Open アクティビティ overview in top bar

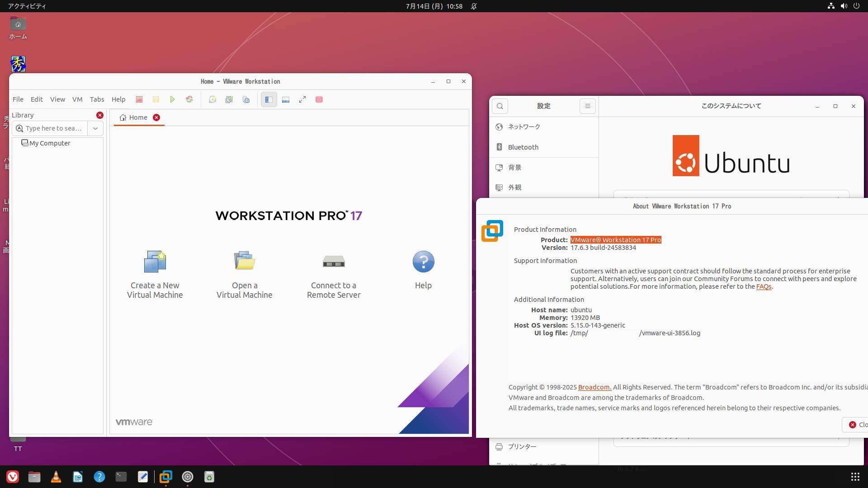[27, 6]
